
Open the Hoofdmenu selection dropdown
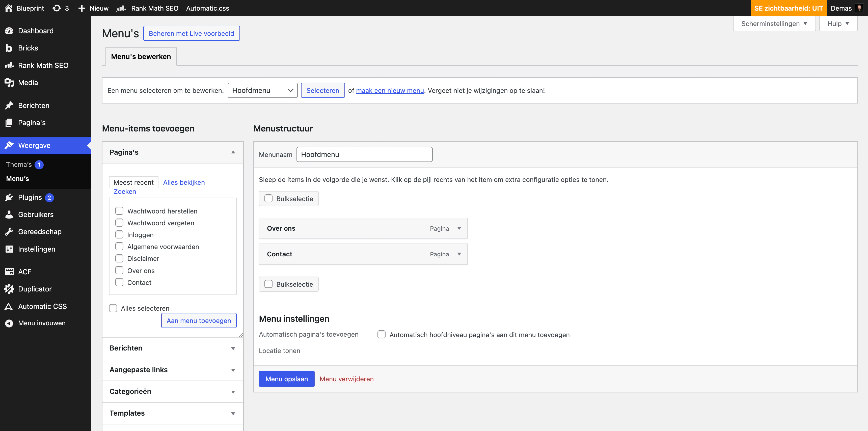pyautogui.click(x=262, y=90)
